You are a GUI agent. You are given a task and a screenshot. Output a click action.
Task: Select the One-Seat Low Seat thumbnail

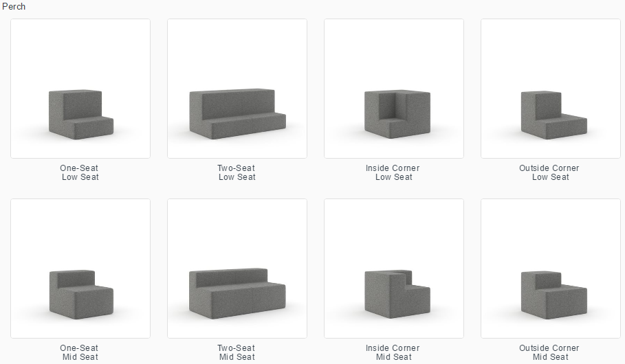click(80, 89)
